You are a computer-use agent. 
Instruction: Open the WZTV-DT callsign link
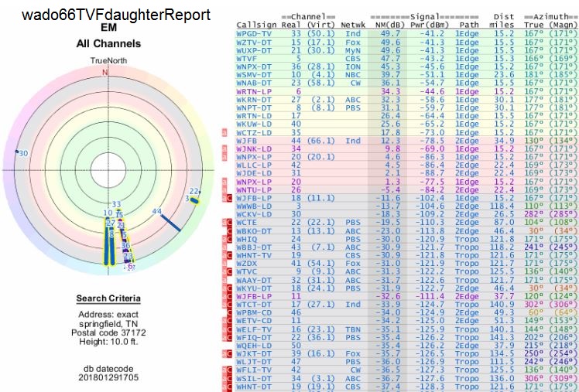(252, 42)
